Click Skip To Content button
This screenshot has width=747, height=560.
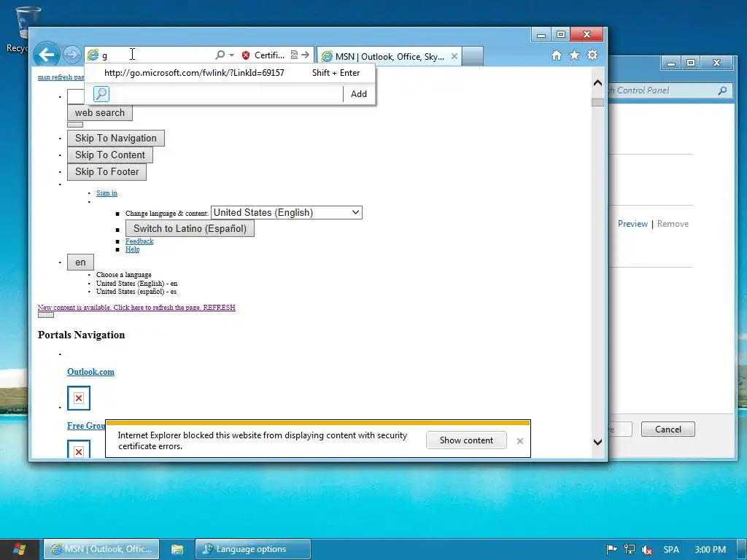[110, 155]
